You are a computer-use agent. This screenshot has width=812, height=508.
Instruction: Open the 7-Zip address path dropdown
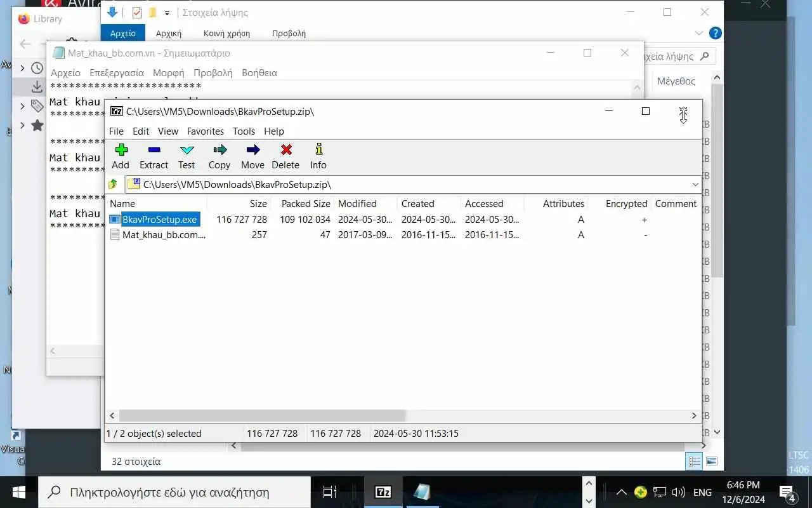click(x=695, y=184)
